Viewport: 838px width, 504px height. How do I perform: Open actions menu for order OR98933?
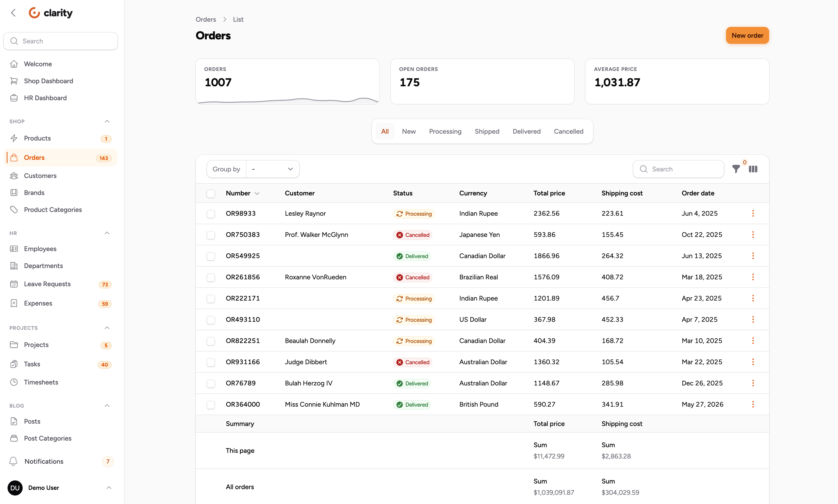click(753, 213)
